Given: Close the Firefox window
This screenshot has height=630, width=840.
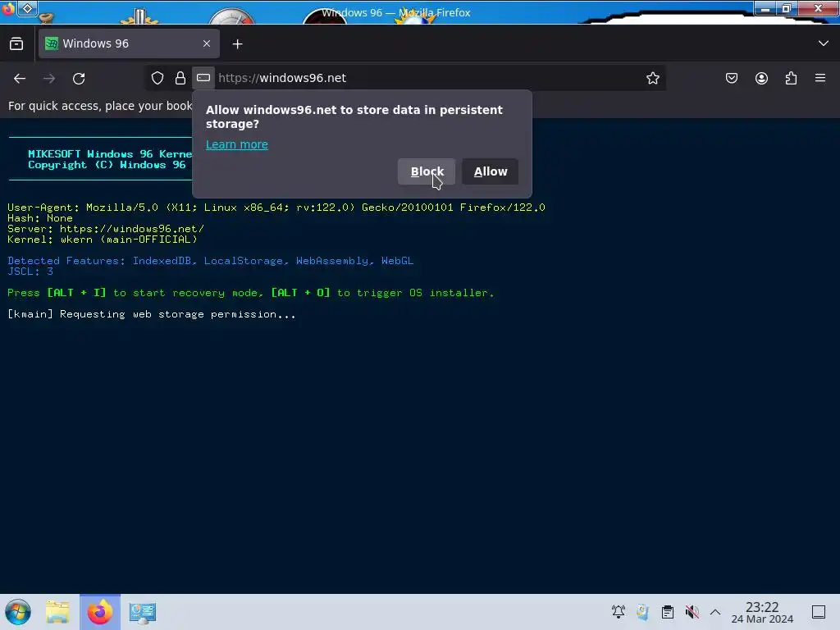Looking at the screenshot, I should [x=818, y=8].
